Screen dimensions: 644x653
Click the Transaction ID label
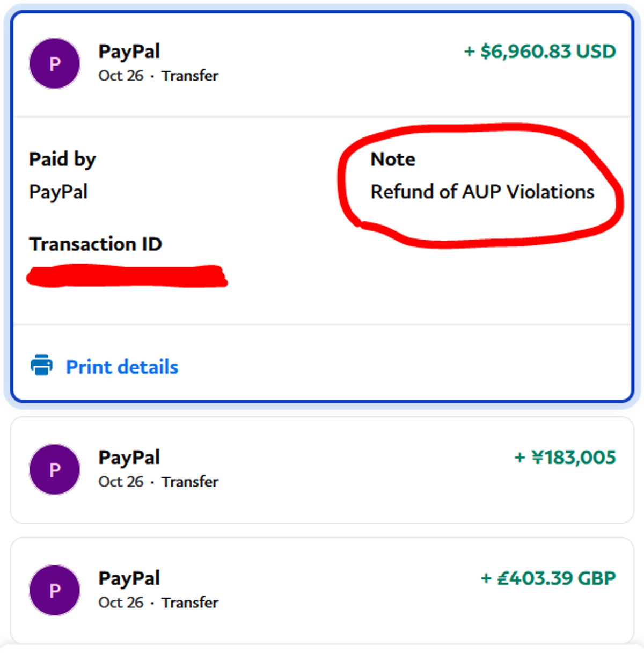point(96,244)
